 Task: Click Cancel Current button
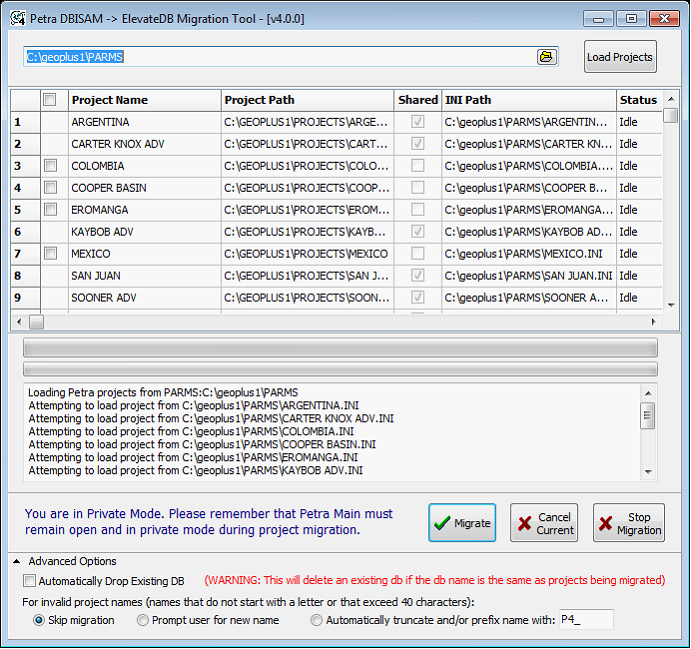click(544, 523)
